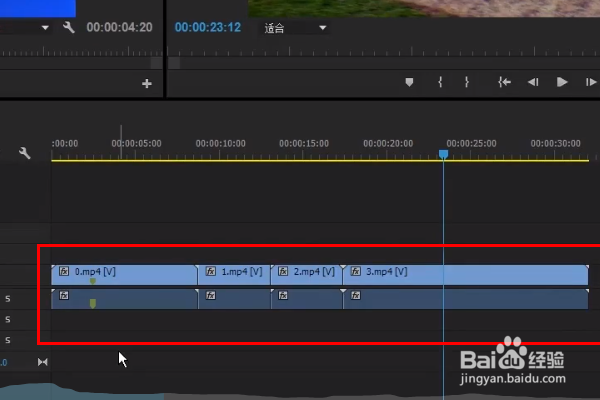Click fx badge on fourth audio clip
This screenshot has height=400, width=600.
coord(355,295)
